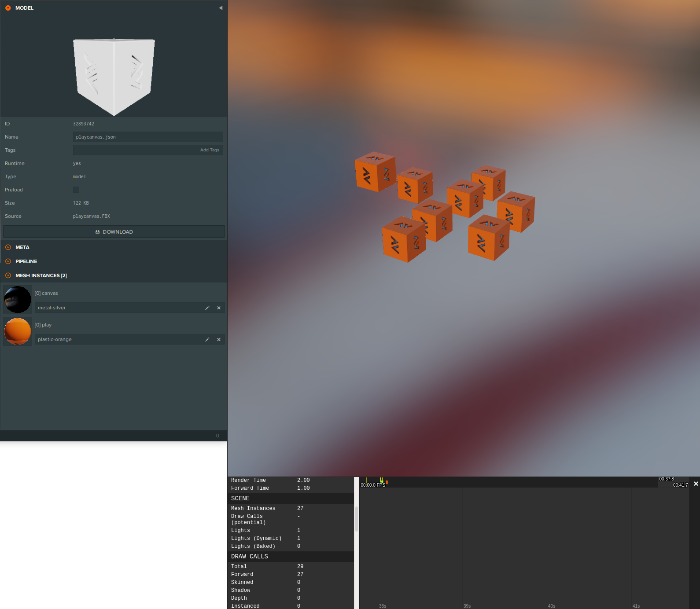
Task: Edit the Name field playcanvas.json
Action: [x=148, y=137]
